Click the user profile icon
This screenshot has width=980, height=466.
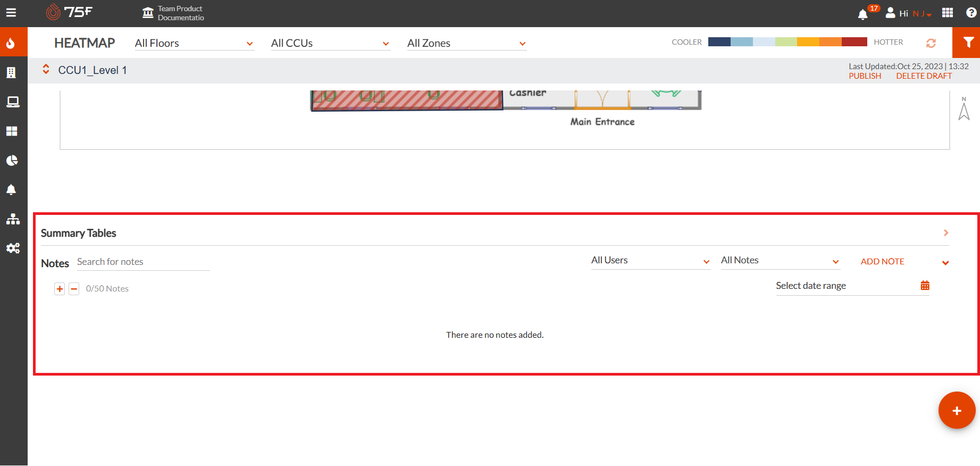[890, 13]
